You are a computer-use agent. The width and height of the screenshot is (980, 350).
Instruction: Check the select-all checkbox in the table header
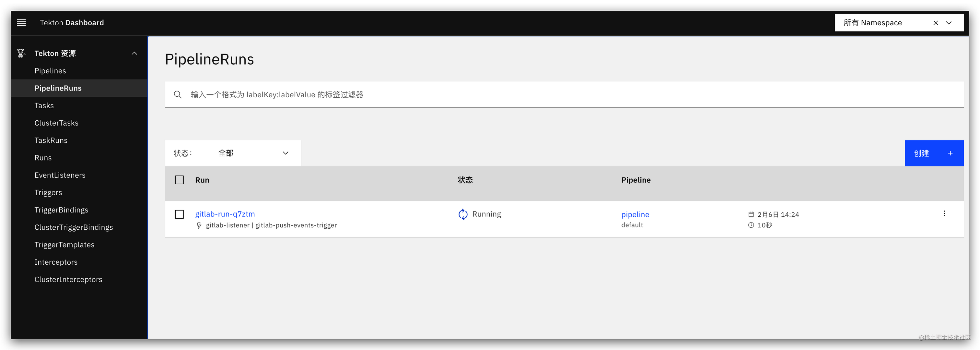click(x=179, y=179)
